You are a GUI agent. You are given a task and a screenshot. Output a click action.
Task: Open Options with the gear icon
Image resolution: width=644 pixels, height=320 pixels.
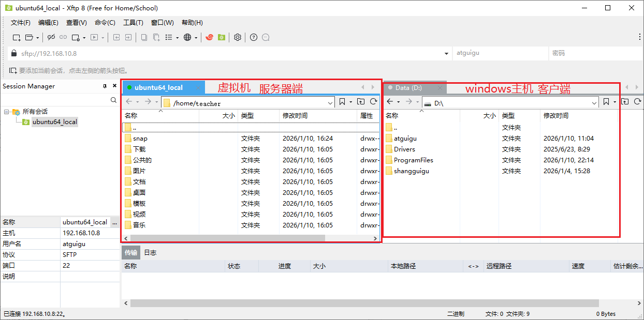(238, 37)
